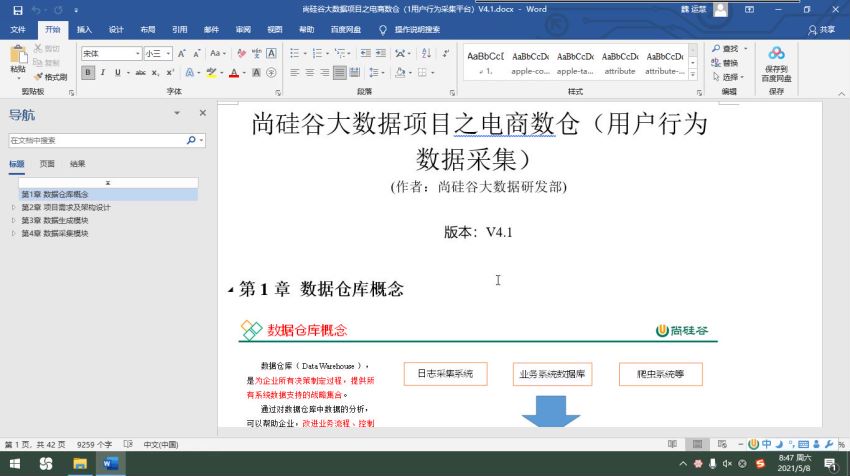Open bullet list style dropdown
This screenshot has width=850, height=476.
tap(305, 53)
